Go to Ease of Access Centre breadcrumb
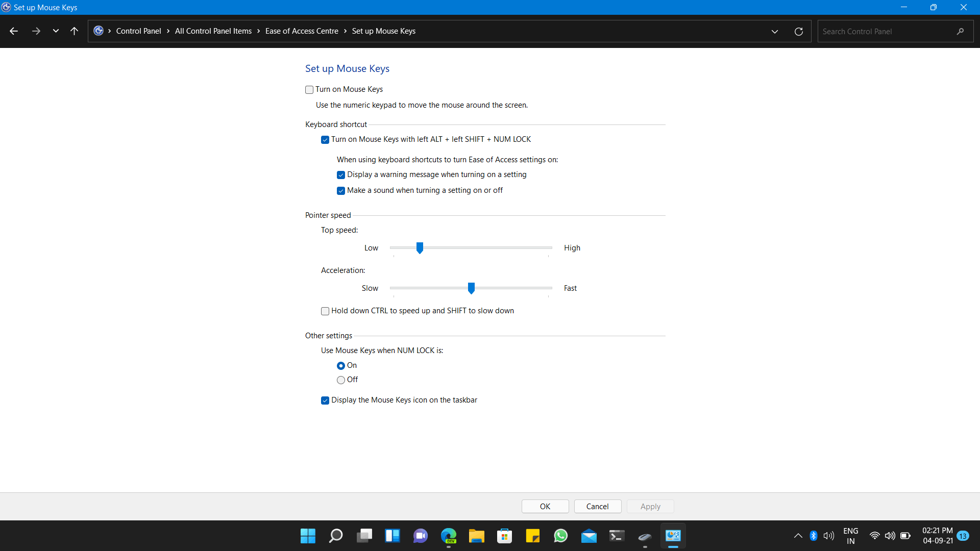The height and width of the screenshot is (551, 980). tap(302, 31)
